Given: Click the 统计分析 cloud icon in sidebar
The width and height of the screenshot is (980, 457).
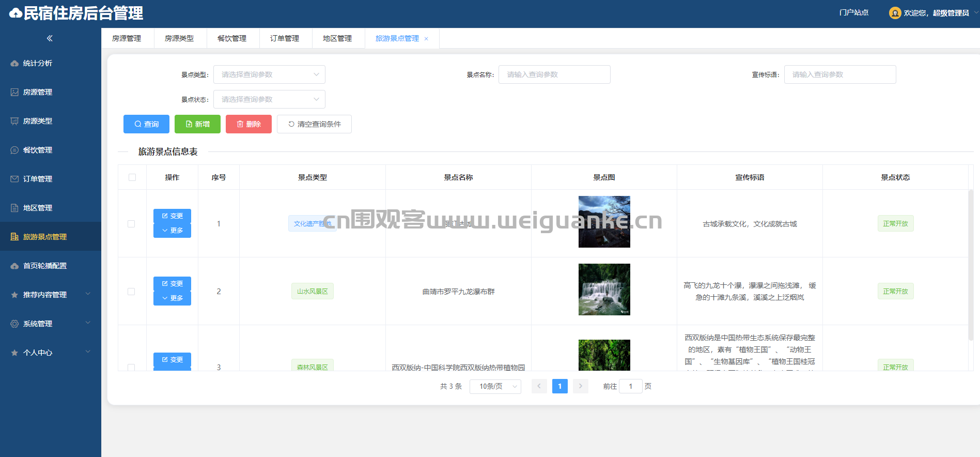Looking at the screenshot, I should click(14, 63).
